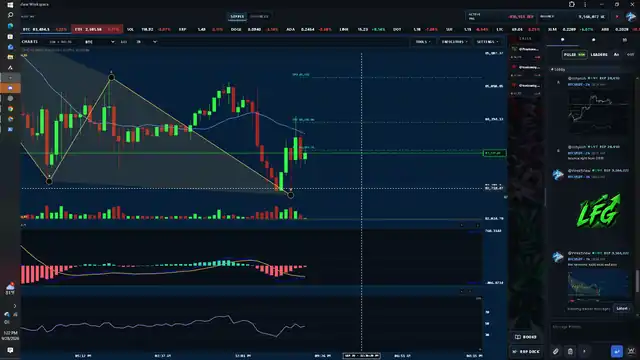Click the clipboard icon below the chat input
640x360 pixels.
[x=570, y=351]
